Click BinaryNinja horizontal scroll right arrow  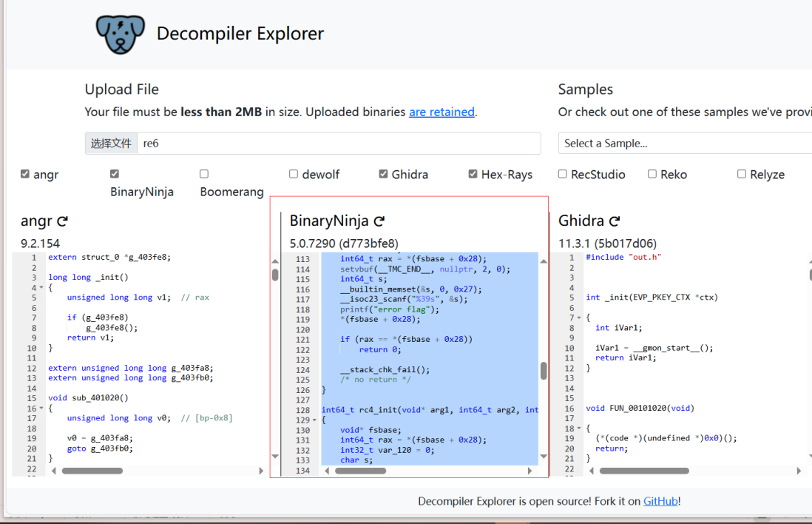pos(530,471)
